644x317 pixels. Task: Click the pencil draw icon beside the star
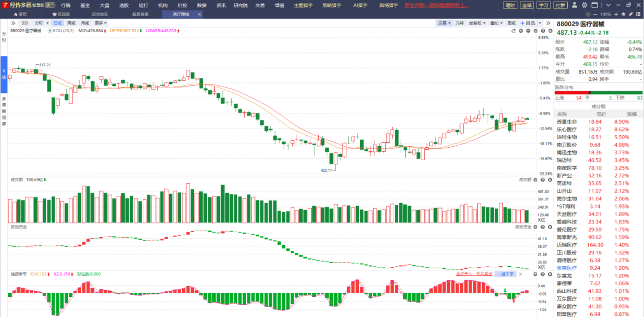point(631,14)
